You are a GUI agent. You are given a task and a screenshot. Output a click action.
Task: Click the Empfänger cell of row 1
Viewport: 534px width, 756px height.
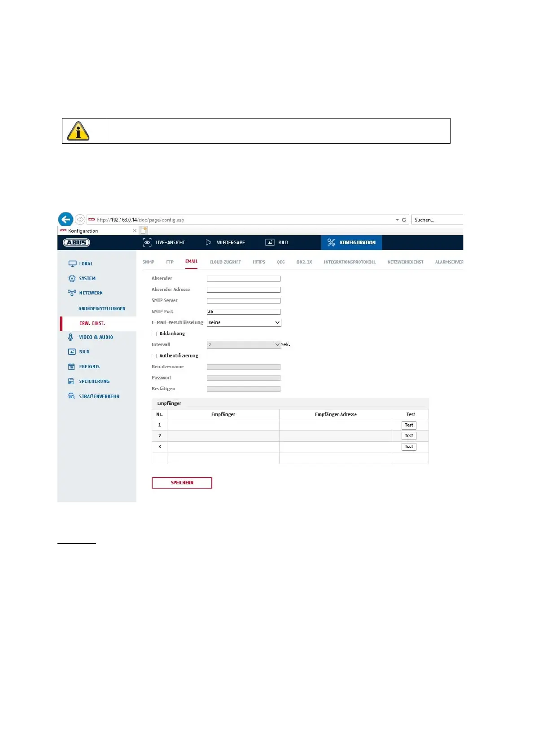coord(223,425)
